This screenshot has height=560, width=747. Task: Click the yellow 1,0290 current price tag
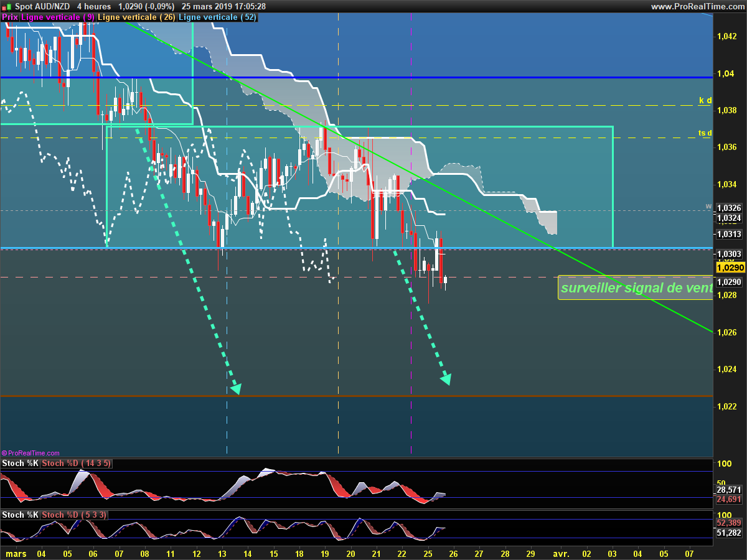(x=730, y=267)
